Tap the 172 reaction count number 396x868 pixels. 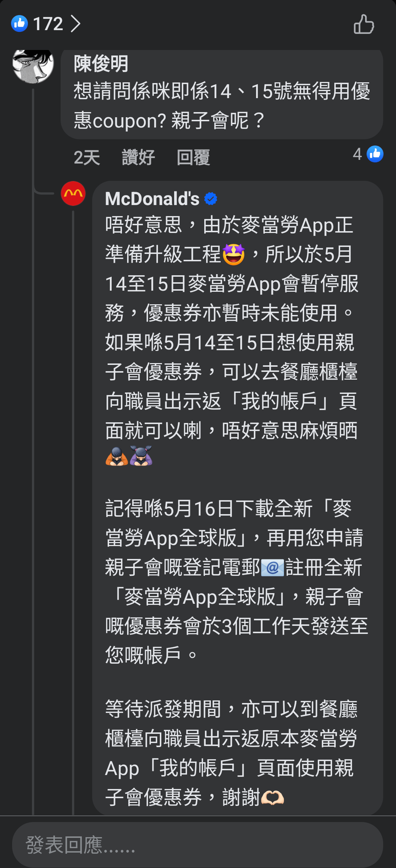(x=48, y=24)
